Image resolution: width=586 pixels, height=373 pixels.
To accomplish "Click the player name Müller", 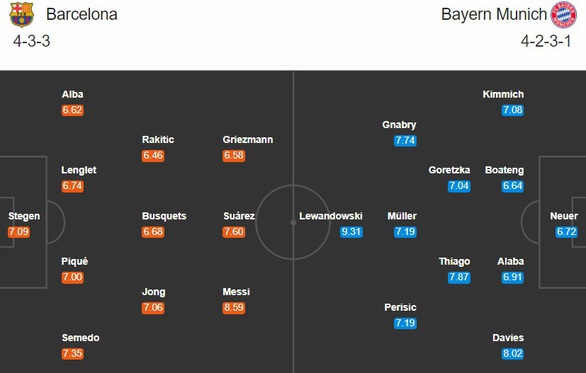I will point(402,216).
